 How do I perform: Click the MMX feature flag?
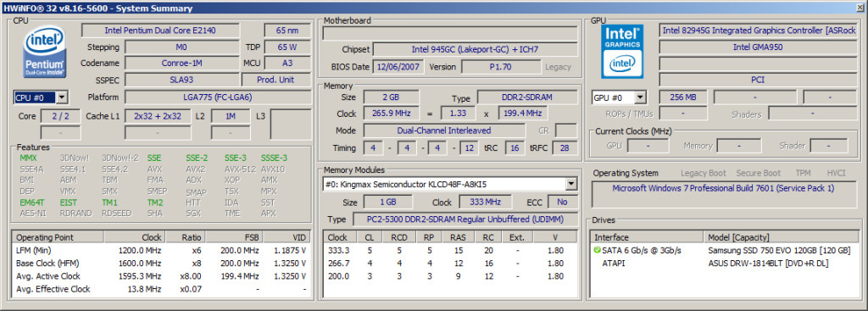tap(28, 158)
